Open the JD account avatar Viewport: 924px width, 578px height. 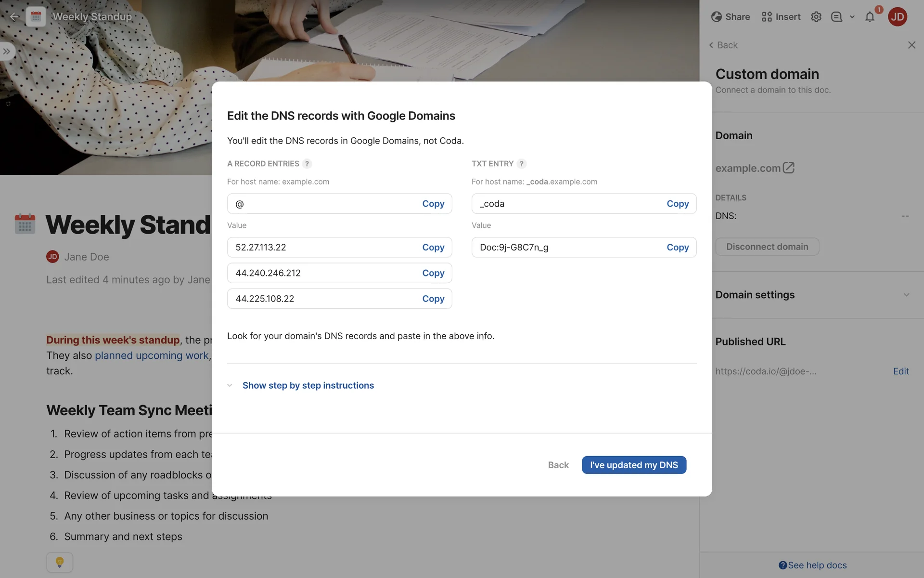898,17
